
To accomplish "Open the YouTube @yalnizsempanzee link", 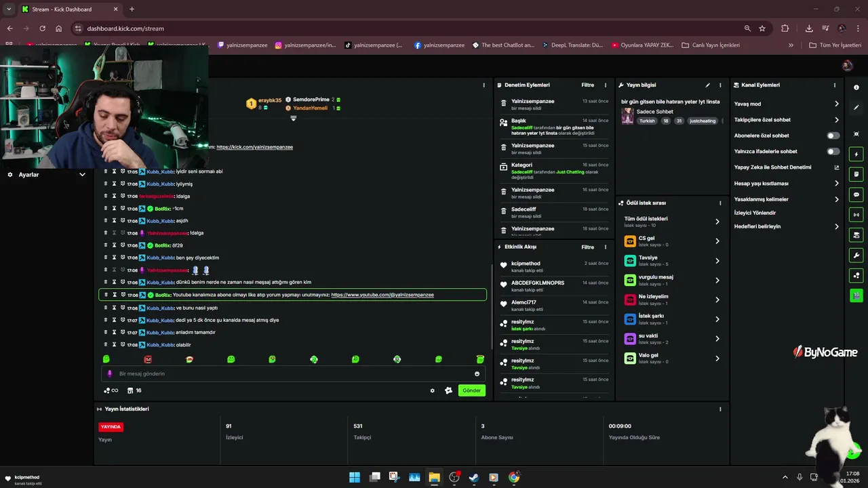I will tap(382, 295).
